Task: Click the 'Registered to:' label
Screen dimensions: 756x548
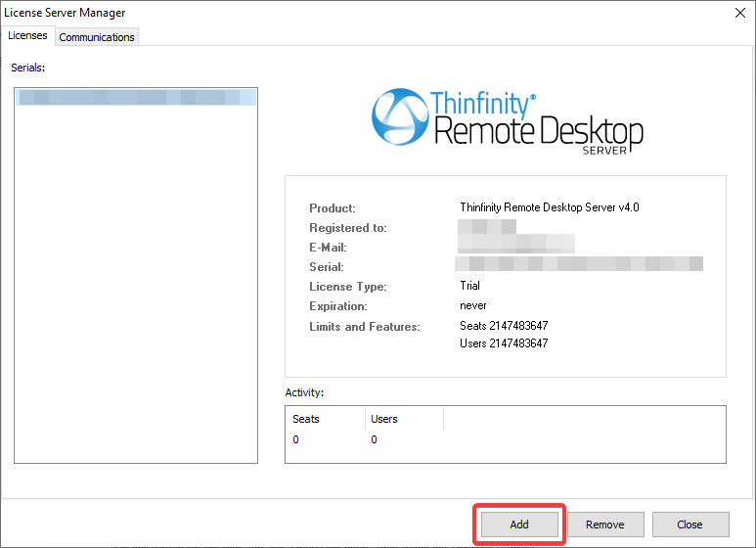Action: (348, 228)
